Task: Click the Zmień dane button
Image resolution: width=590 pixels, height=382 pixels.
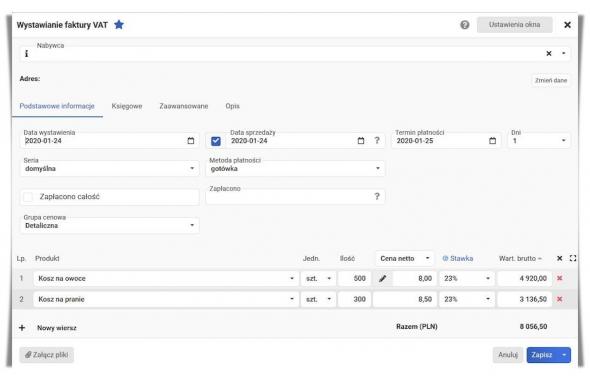Action: [x=551, y=80]
